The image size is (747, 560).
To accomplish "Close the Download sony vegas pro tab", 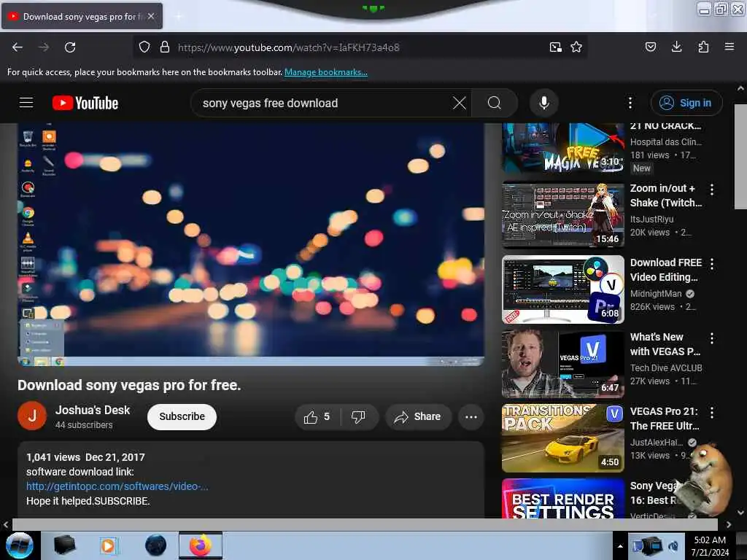I will click(151, 16).
